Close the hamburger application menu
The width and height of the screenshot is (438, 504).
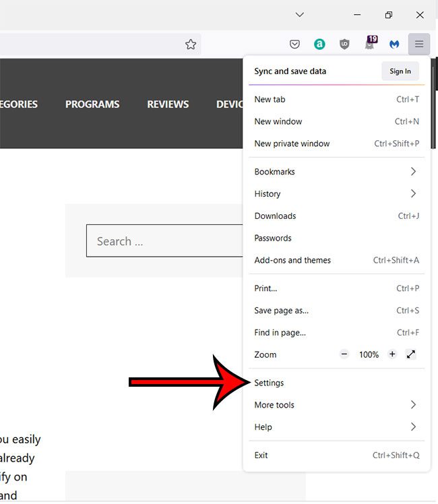[419, 44]
